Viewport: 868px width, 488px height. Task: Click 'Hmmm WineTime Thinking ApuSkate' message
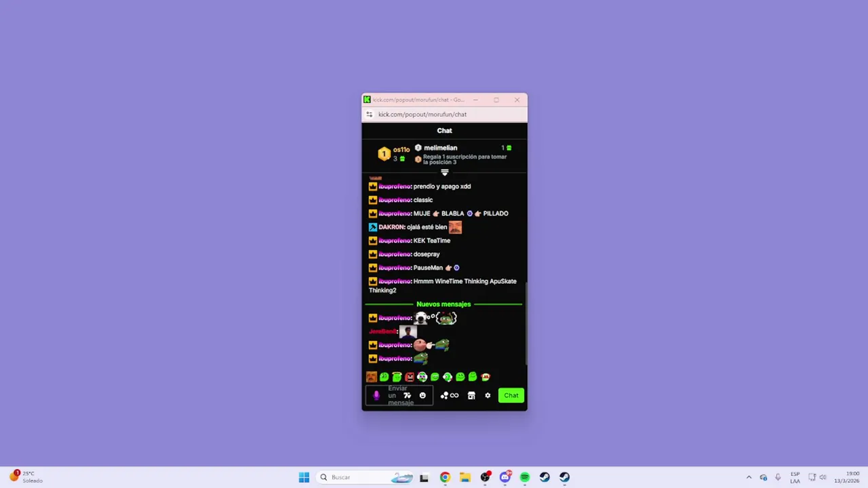(x=442, y=285)
